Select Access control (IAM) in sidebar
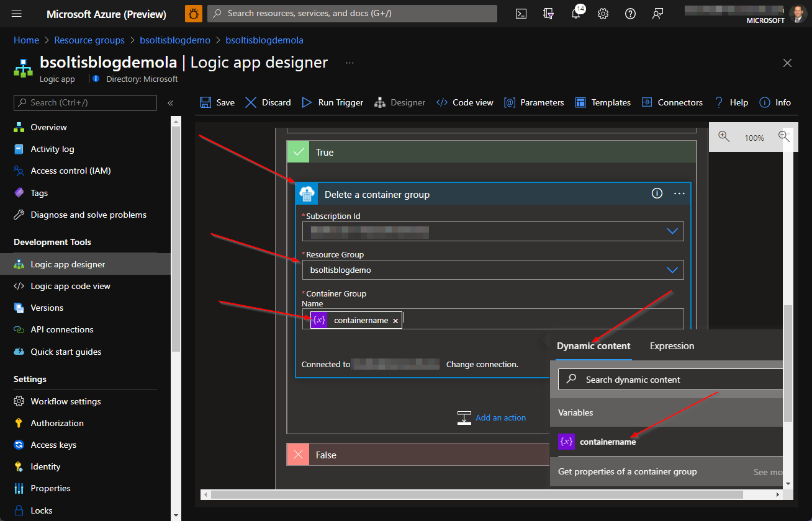The image size is (812, 521). 70,171
